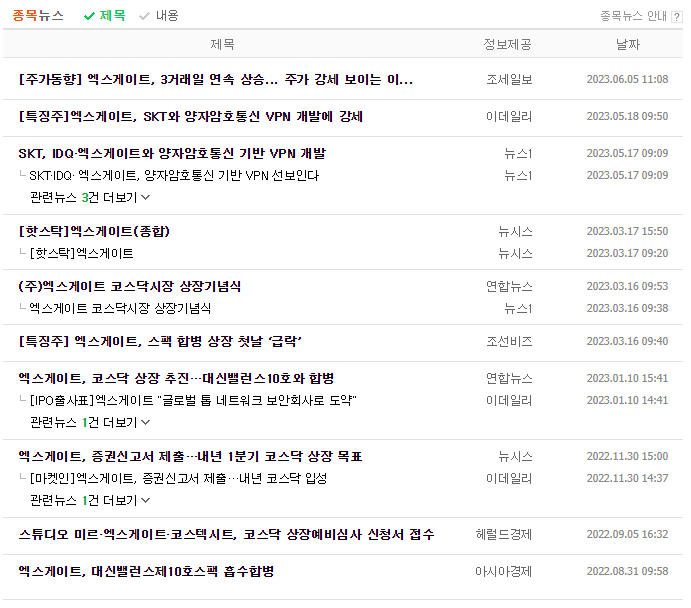Open the [특징주] 스팩 합병 상장 첫날 '급락' article
691x608 pixels.
click(160, 341)
